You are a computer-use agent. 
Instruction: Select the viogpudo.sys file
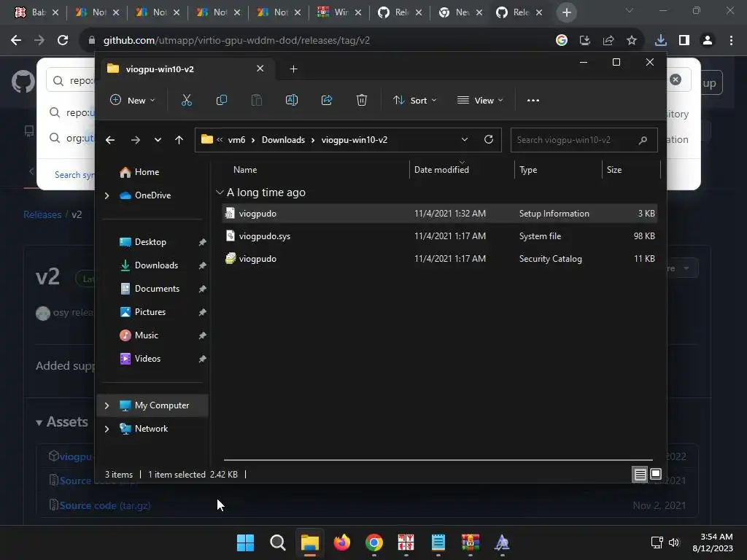440,236
